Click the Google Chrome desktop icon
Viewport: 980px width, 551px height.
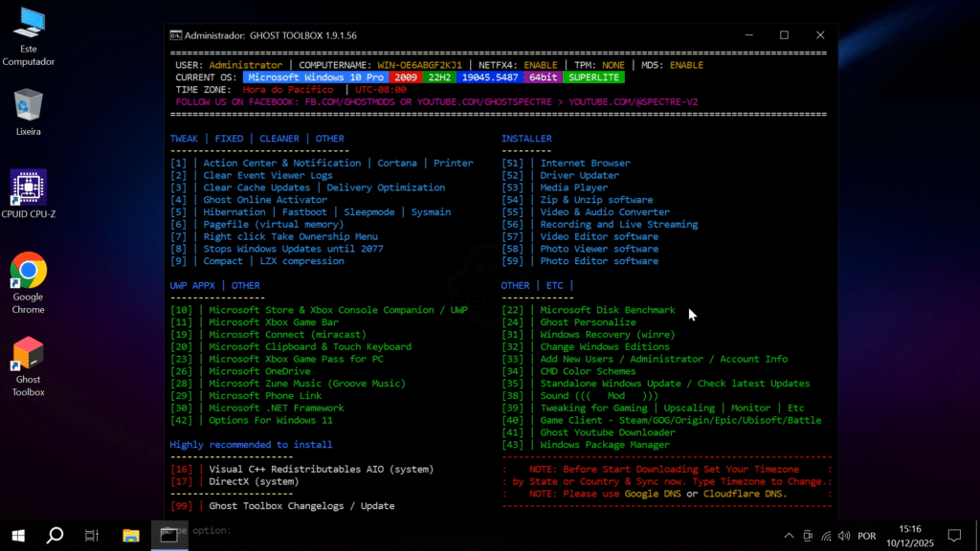[28, 272]
